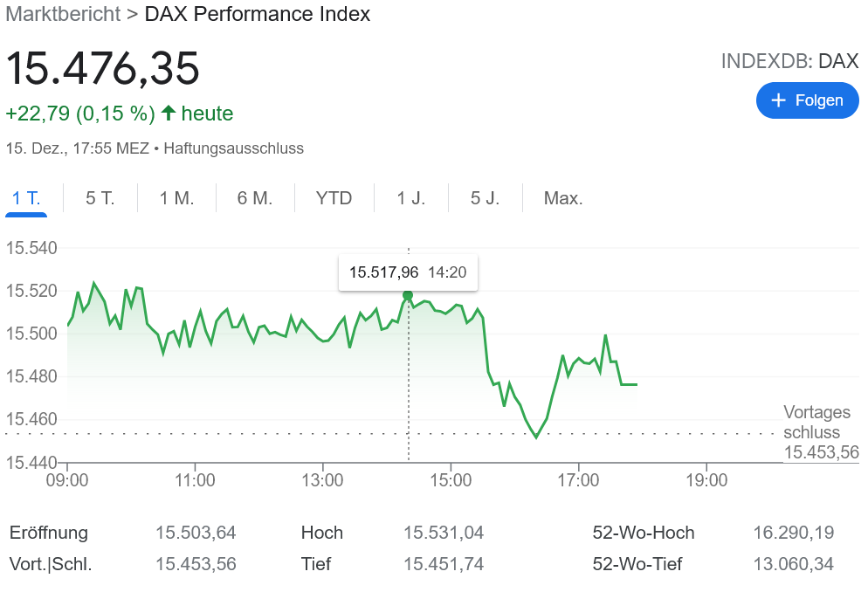Image resolution: width=868 pixels, height=599 pixels.
Task: Open the Marktbericht breadcrumb link
Action: [x=63, y=14]
